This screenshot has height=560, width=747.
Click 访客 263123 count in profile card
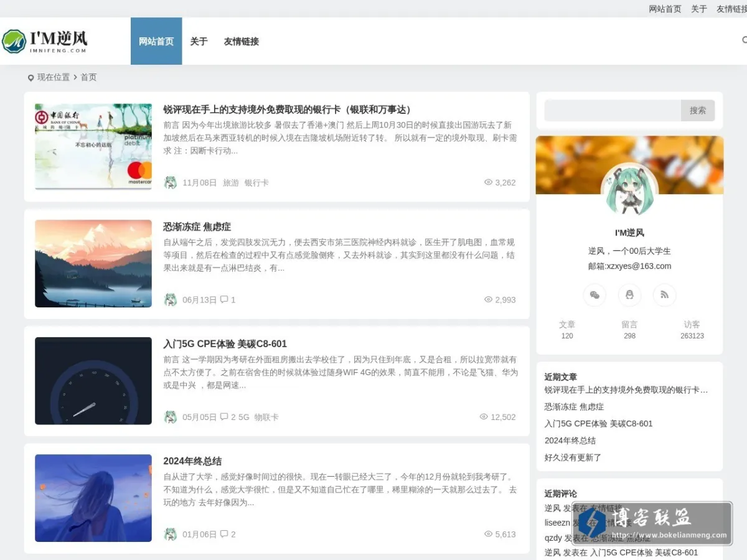coord(692,330)
